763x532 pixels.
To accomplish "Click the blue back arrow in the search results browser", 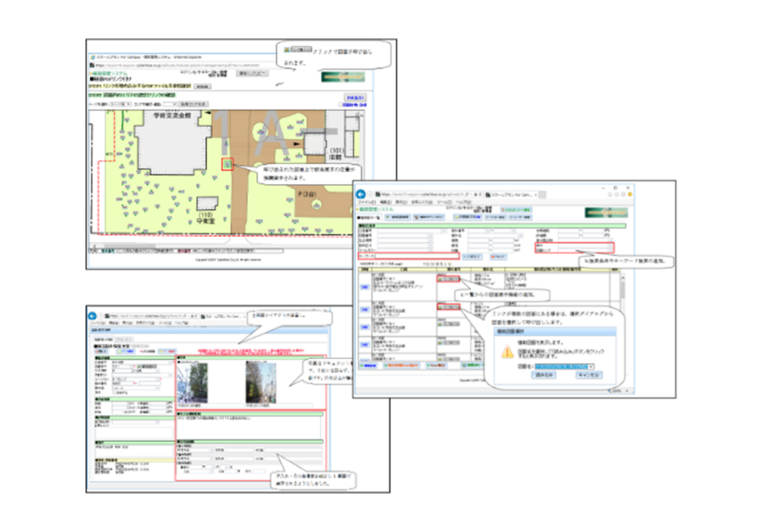I will [x=361, y=194].
